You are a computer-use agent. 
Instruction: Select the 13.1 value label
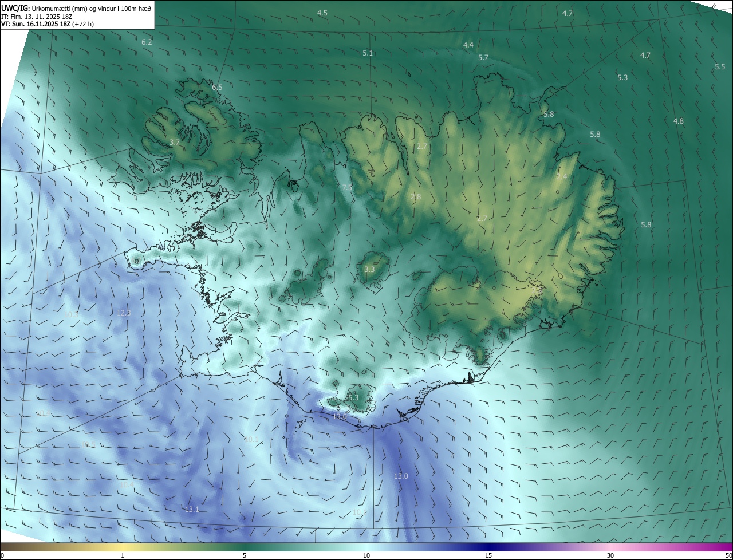click(x=192, y=509)
